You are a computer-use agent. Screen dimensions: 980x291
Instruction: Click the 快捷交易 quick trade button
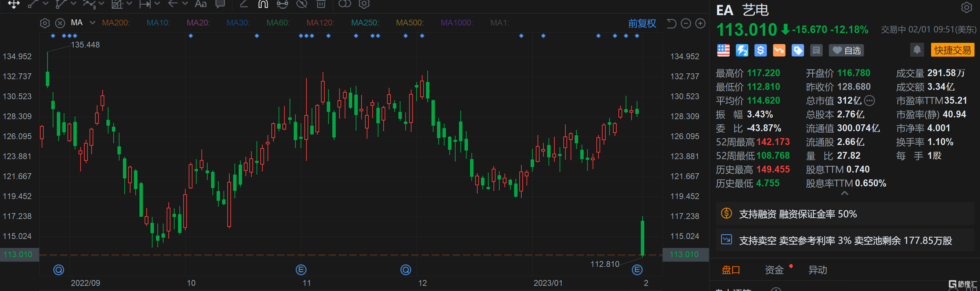click(x=952, y=50)
